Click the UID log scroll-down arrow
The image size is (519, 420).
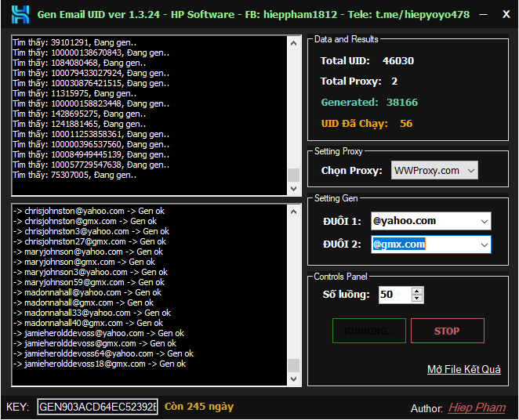294,189
